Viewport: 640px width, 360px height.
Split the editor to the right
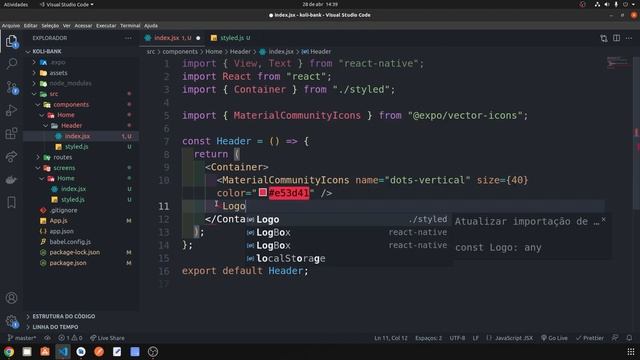616,38
